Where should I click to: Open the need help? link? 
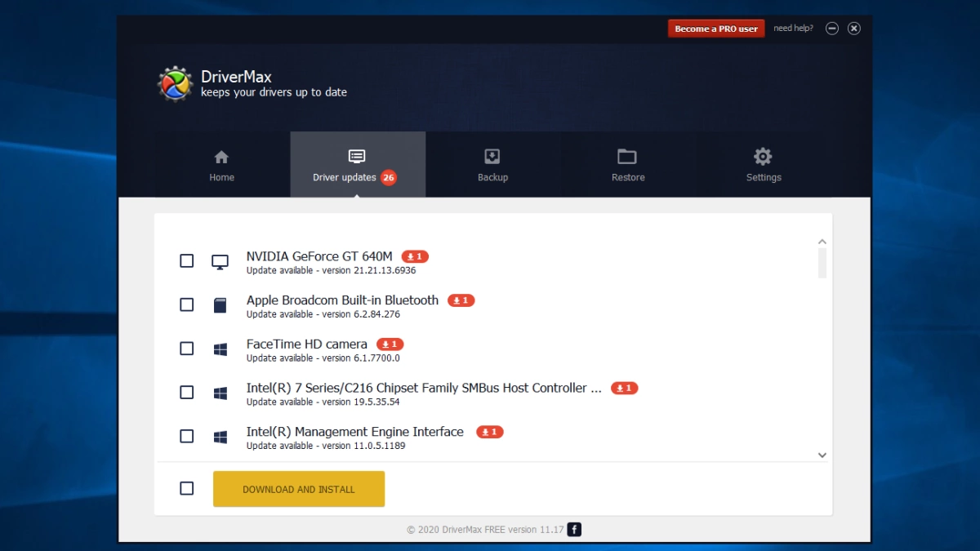click(x=793, y=29)
